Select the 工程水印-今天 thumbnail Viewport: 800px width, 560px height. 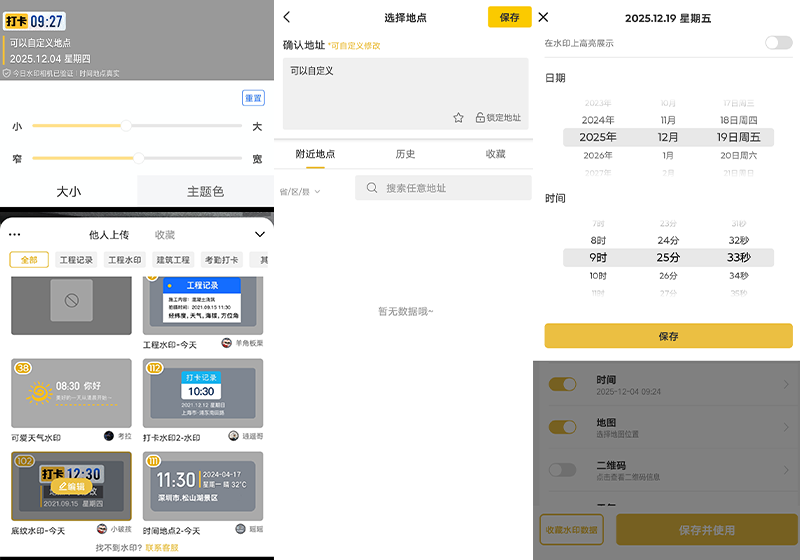tap(203, 306)
